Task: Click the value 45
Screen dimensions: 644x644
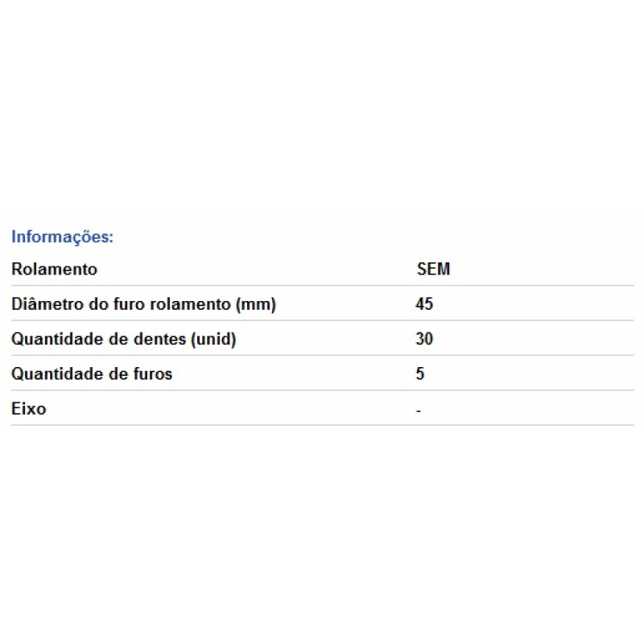Action: (424, 304)
